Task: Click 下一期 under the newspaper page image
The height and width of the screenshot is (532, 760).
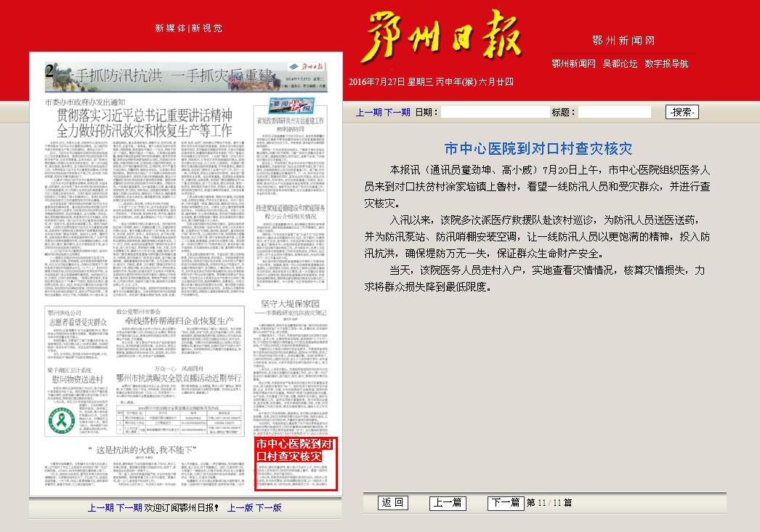Action: [129, 508]
